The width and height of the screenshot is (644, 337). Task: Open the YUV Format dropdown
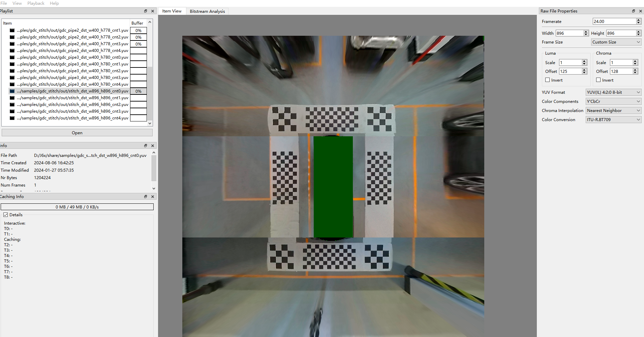pyautogui.click(x=613, y=92)
